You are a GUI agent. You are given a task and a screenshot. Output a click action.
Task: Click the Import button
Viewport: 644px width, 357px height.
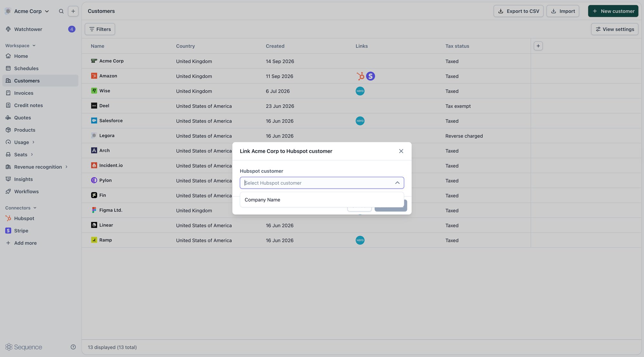[563, 11]
